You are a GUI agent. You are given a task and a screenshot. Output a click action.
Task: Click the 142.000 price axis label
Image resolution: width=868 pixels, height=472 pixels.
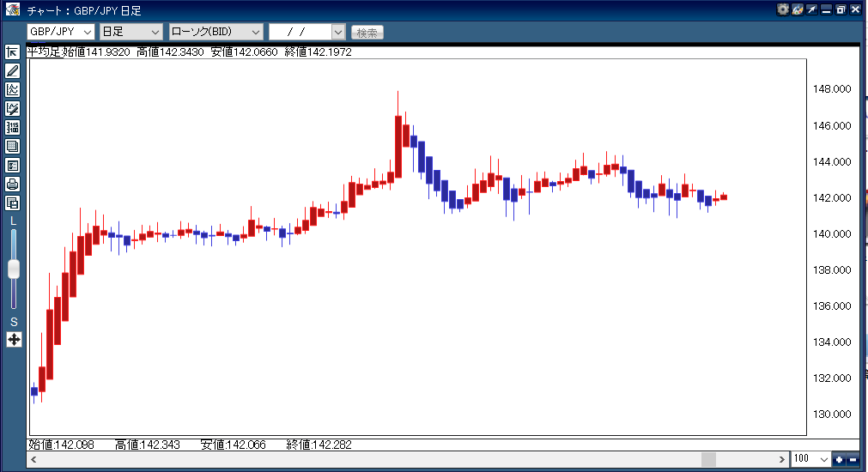(831, 197)
